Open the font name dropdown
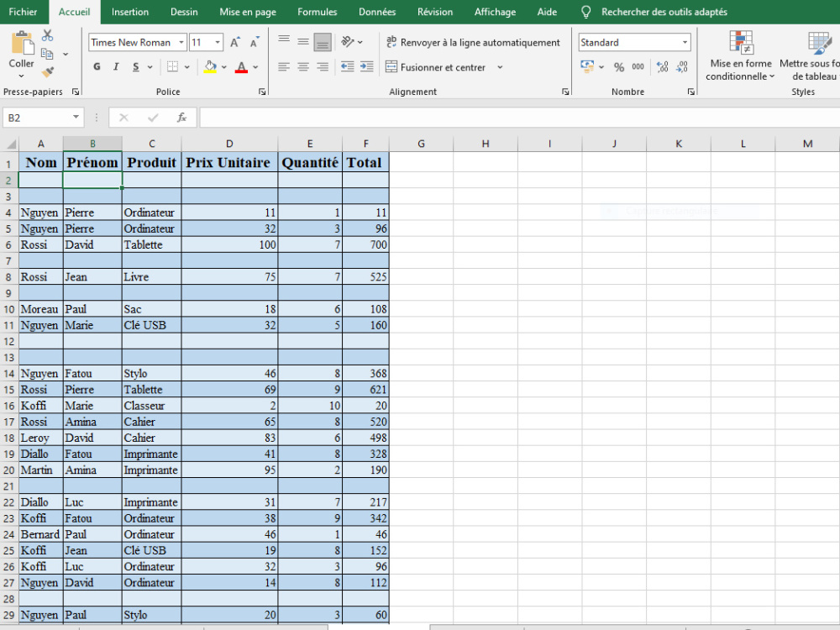The image size is (840, 630). point(181,42)
